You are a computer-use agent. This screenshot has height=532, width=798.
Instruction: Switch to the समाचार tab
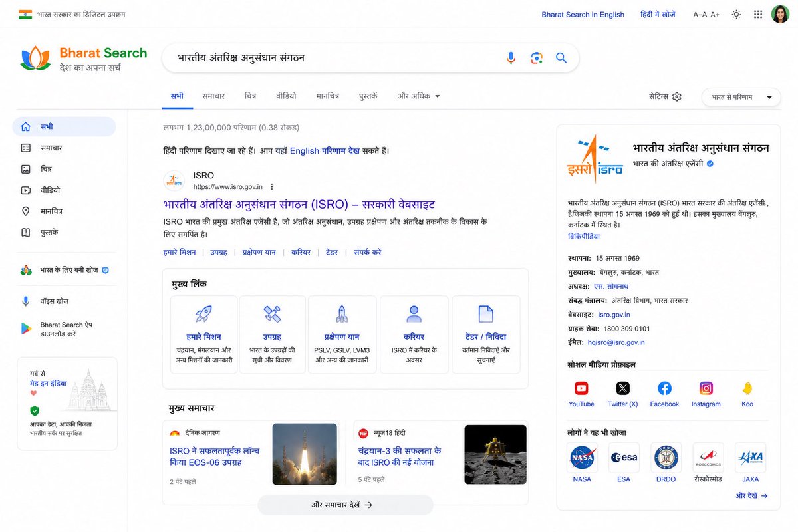coord(213,96)
